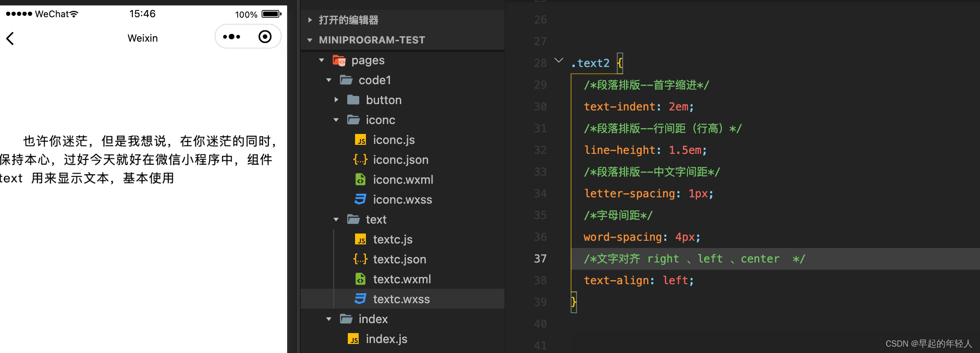Select textc.wxss in the explorer

401,299
